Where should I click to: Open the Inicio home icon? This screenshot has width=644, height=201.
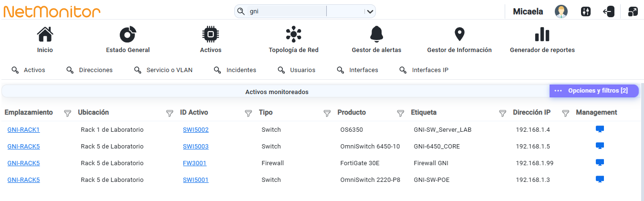click(x=45, y=34)
